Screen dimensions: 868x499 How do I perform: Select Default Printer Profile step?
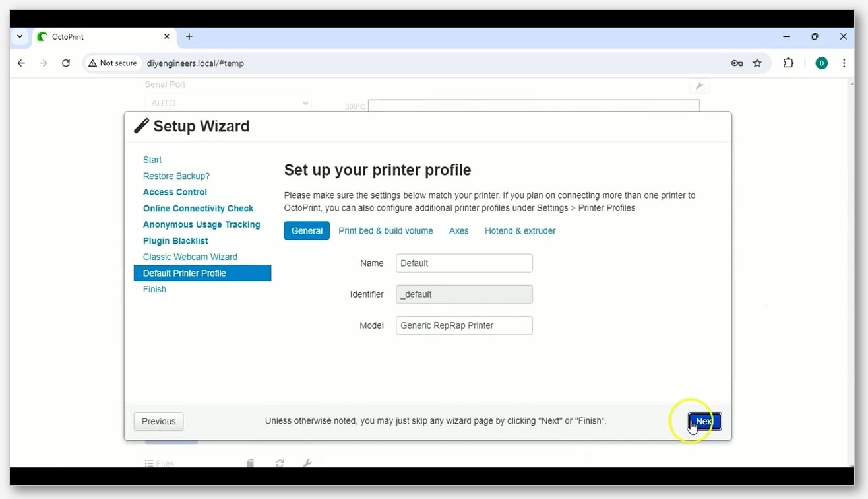pyautogui.click(x=202, y=273)
